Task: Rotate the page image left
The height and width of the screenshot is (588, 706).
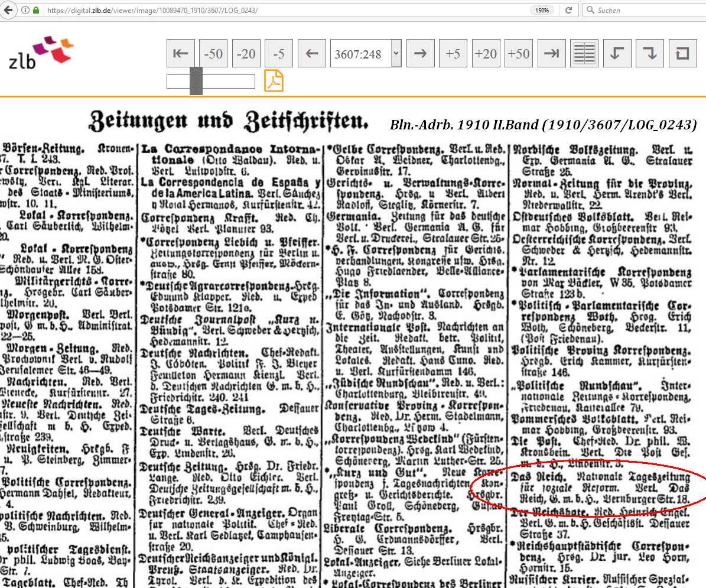Action: [x=617, y=54]
